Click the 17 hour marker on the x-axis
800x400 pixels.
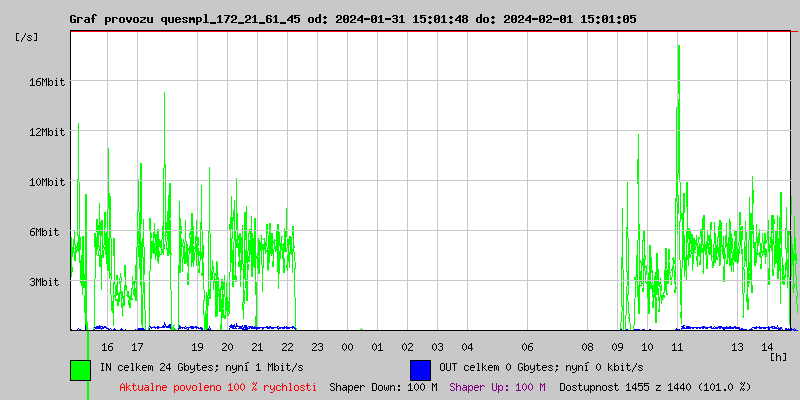(137, 347)
